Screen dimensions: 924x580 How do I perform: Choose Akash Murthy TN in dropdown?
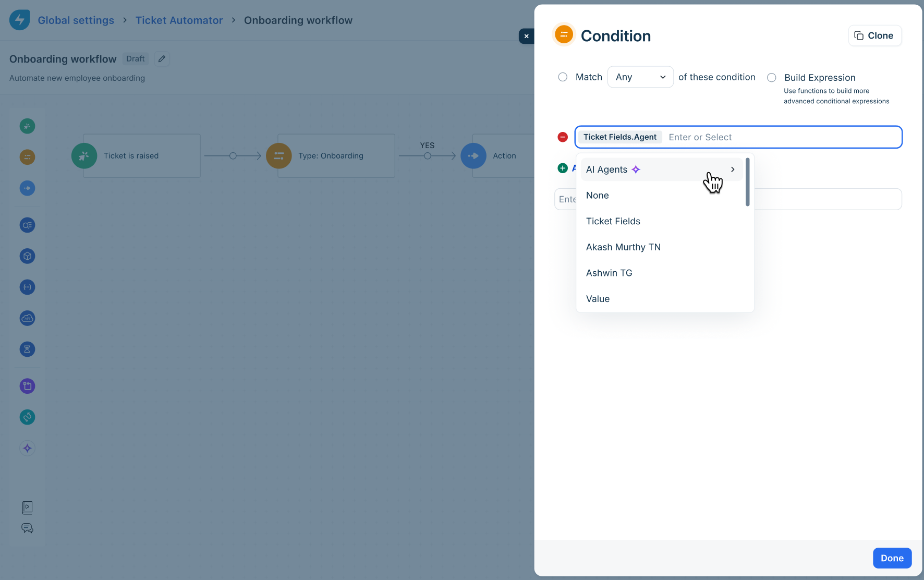pyautogui.click(x=662, y=247)
